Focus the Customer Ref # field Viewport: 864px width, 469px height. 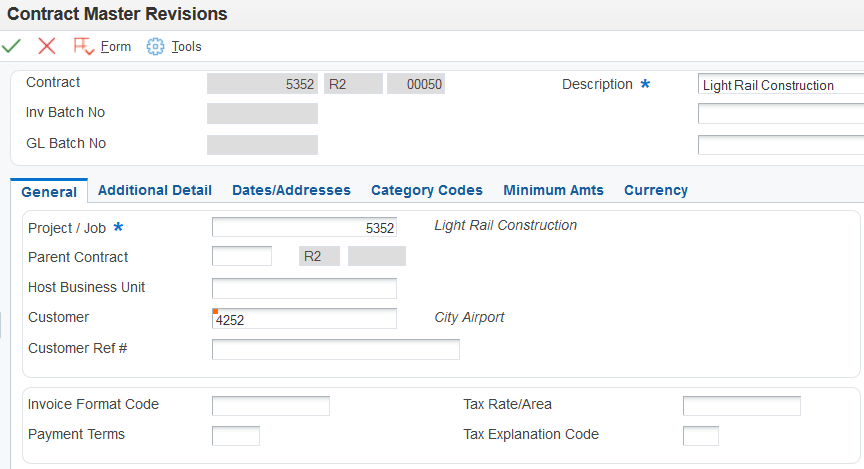coord(335,349)
